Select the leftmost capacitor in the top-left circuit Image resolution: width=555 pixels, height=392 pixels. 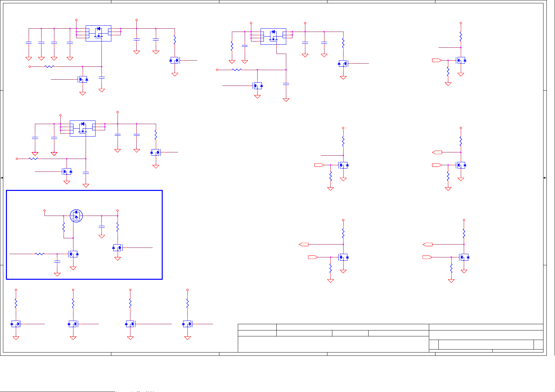coord(29,43)
